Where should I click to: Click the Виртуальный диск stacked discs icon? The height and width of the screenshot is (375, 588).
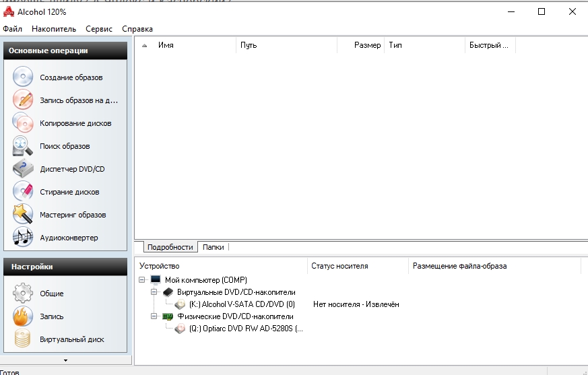click(23, 339)
